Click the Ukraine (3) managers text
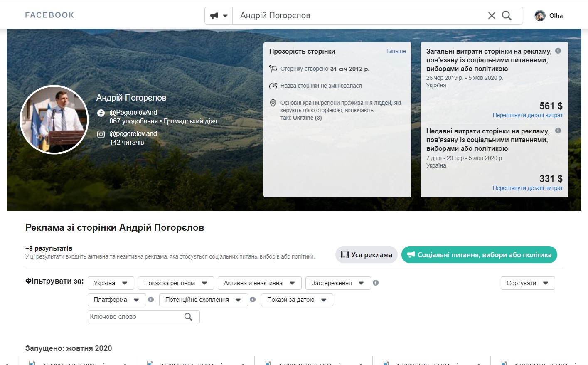Screen dimensions: 588x365 click(308, 118)
